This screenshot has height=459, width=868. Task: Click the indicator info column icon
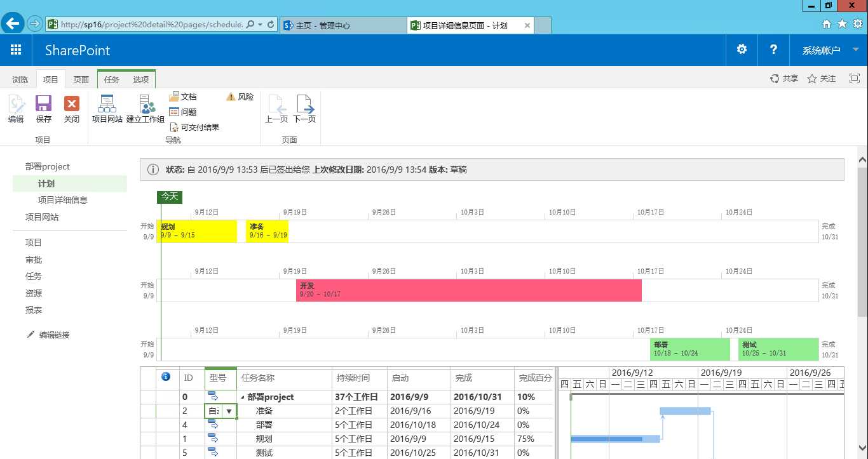click(166, 376)
